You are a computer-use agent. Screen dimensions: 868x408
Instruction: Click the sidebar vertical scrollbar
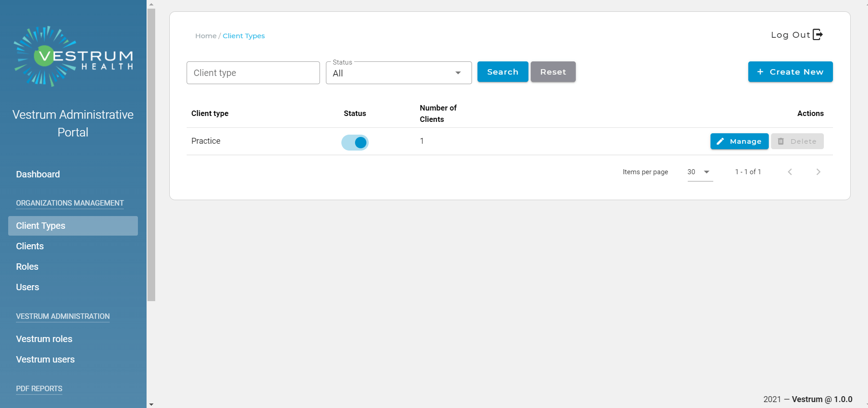[151, 155]
